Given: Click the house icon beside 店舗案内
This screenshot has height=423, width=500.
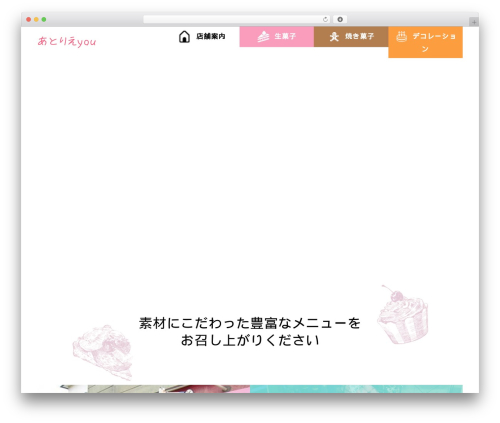Looking at the screenshot, I should coord(184,37).
